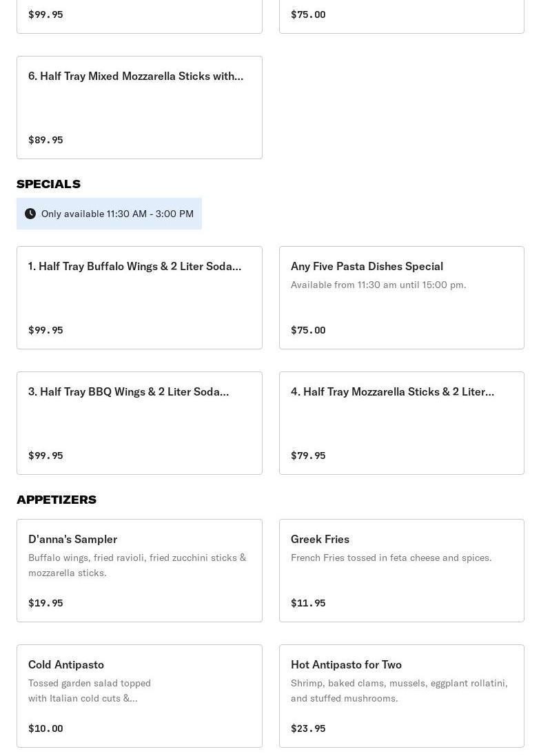Select Half Tray Buffalo Wings & Soda special

(139, 297)
